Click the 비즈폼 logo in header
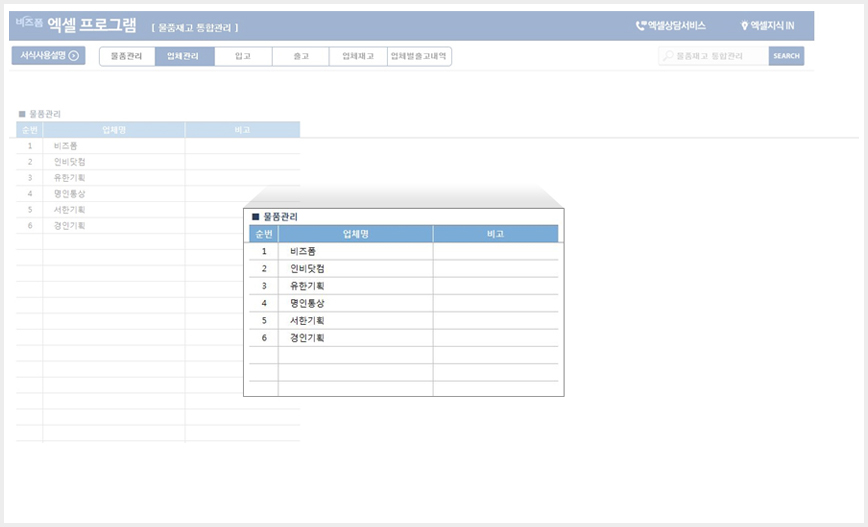Screen dimensions: 868x527 click(x=29, y=22)
